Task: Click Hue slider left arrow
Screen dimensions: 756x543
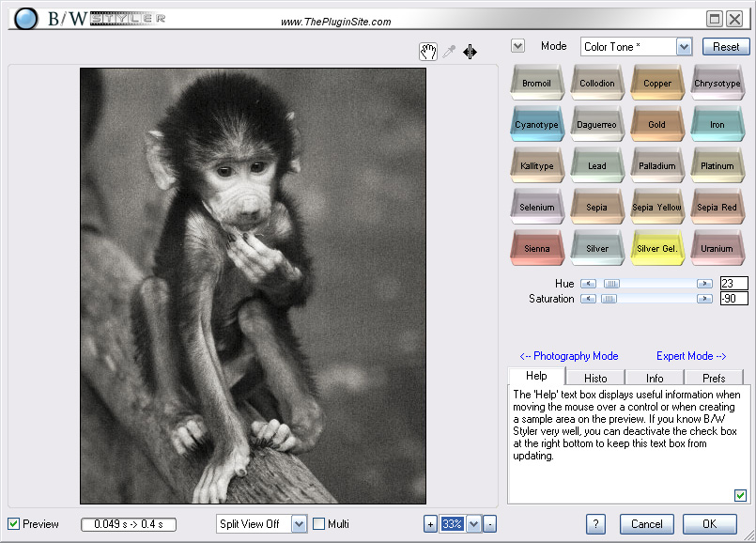Action: pos(588,284)
